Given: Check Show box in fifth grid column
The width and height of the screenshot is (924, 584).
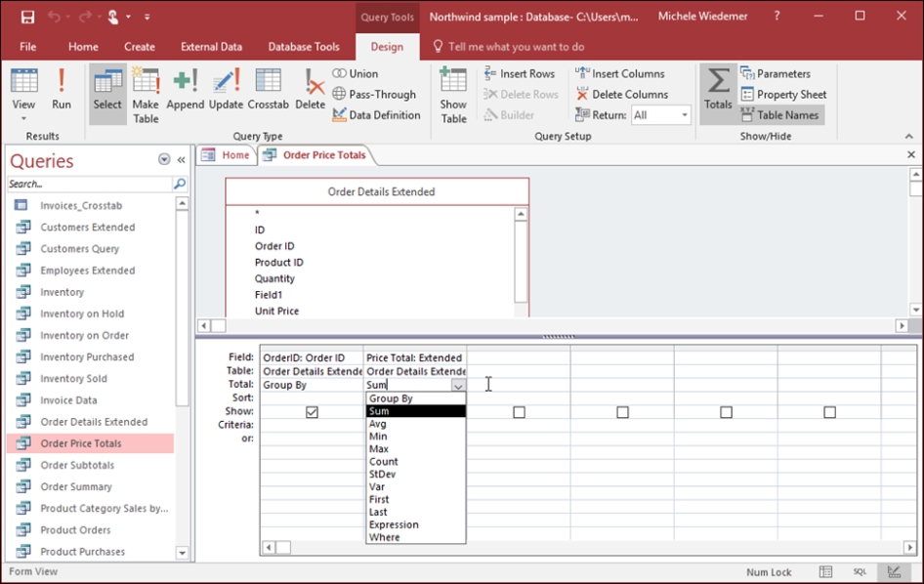Looking at the screenshot, I should click(x=726, y=412).
